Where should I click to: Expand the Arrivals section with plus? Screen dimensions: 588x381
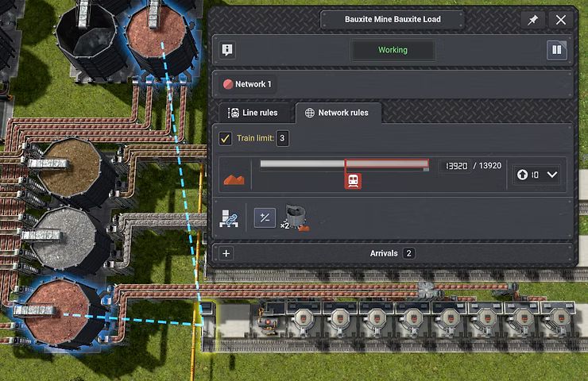click(x=226, y=253)
